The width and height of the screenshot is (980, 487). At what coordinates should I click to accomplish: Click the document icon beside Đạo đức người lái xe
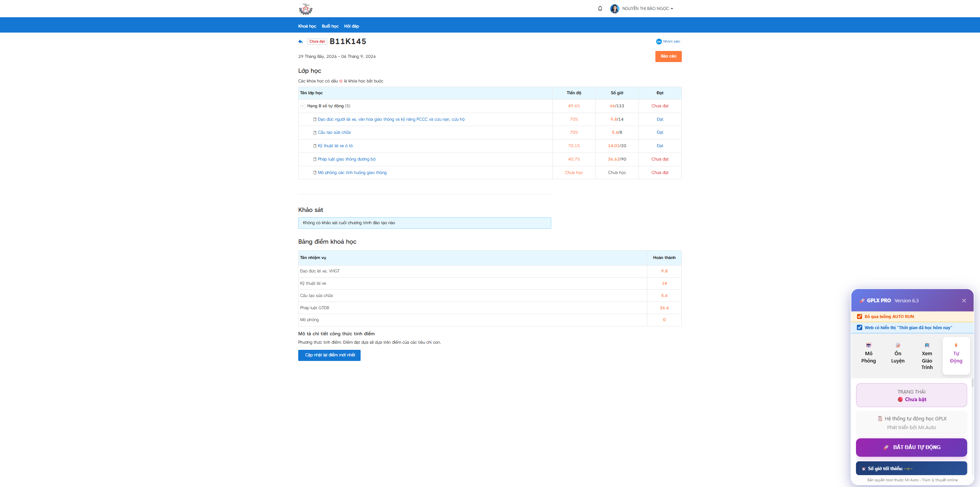click(315, 120)
